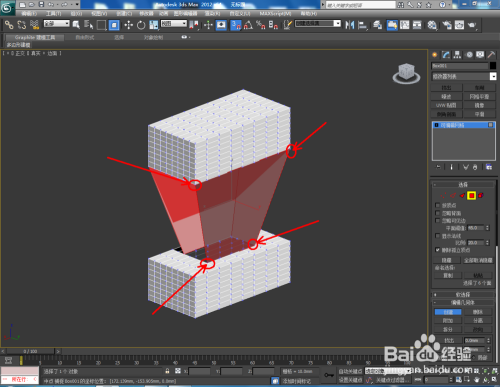Screen dimensions: 500x387
Task: Open the Schematic View icon
Action: tap(417, 25)
